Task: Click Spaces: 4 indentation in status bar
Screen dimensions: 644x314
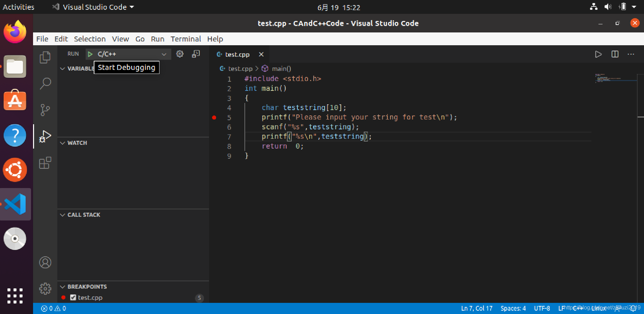Action: [513, 308]
